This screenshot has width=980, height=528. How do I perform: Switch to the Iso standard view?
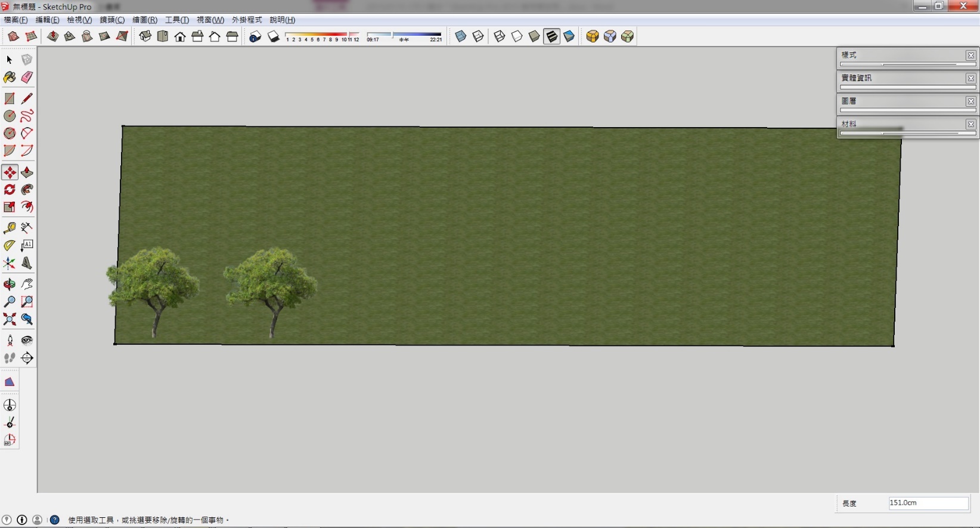point(145,36)
